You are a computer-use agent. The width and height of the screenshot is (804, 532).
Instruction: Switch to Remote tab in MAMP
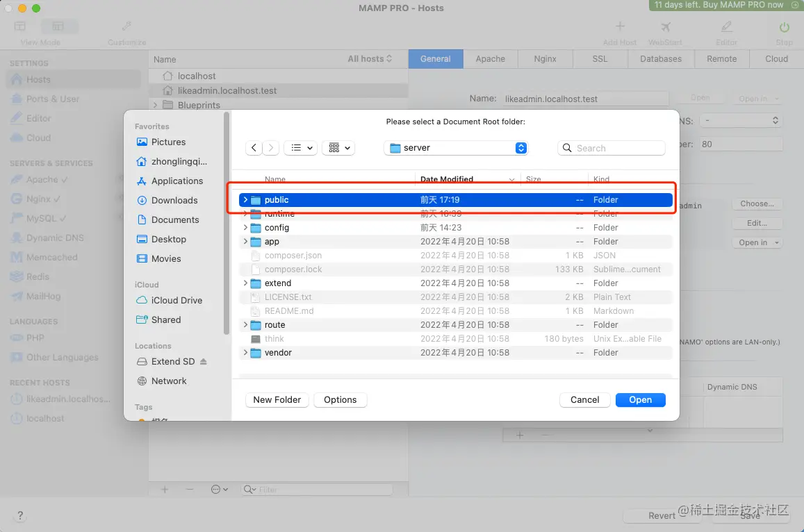(x=722, y=59)
